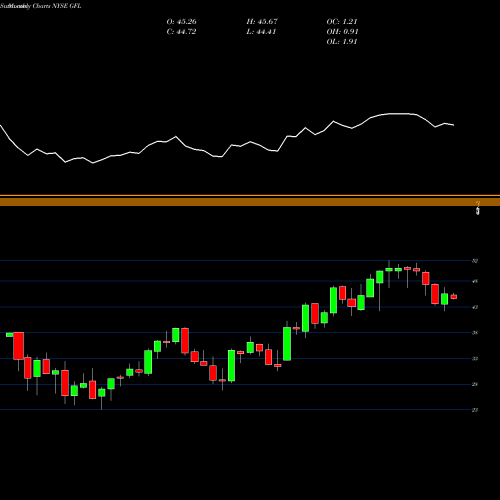
Task: Click the 'Charts NYSE GFL' title text
Action: pyautogui.click(x=57, y=6)
